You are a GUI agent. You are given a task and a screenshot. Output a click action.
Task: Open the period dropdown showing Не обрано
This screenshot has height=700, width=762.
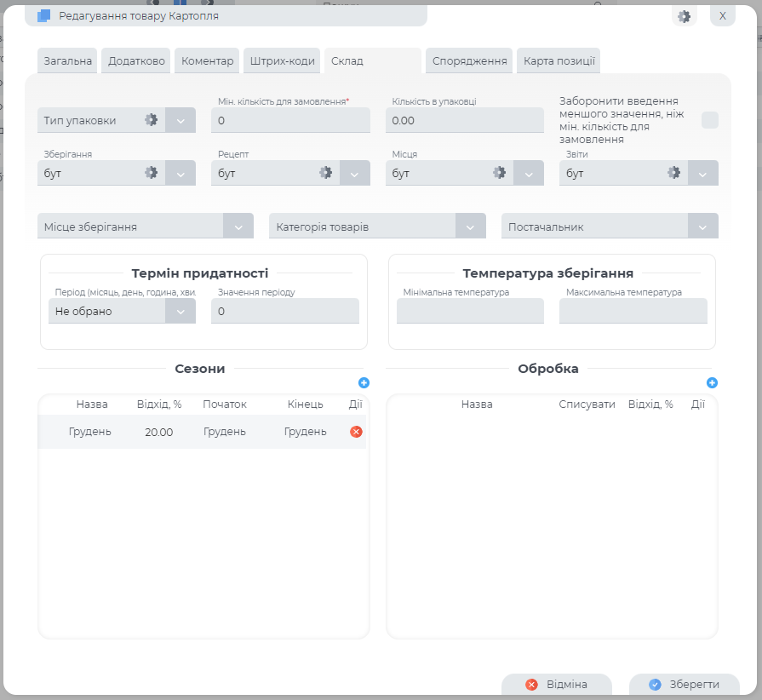180,312
